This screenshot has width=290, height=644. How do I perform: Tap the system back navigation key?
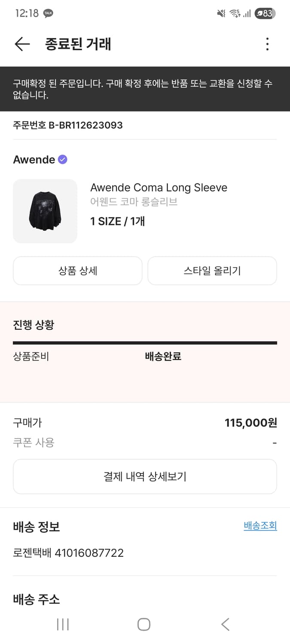click(x=225, y=625)
